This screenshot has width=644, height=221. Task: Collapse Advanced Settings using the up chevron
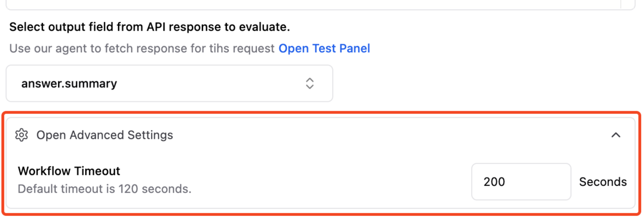(615, 135)
